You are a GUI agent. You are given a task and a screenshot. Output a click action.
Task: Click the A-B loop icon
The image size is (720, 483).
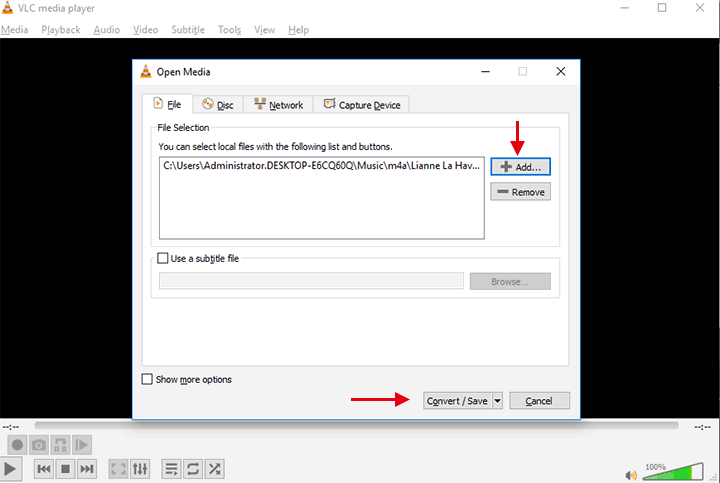(x=60, y=445)
